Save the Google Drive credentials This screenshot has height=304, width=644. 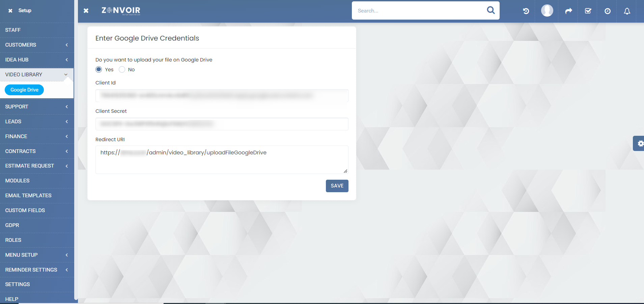click(x=337, y=186)
